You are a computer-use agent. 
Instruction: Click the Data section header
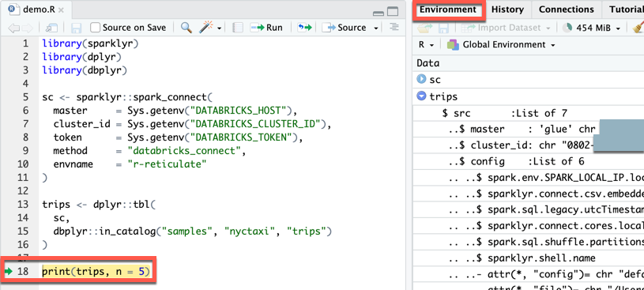pos(528,63)
